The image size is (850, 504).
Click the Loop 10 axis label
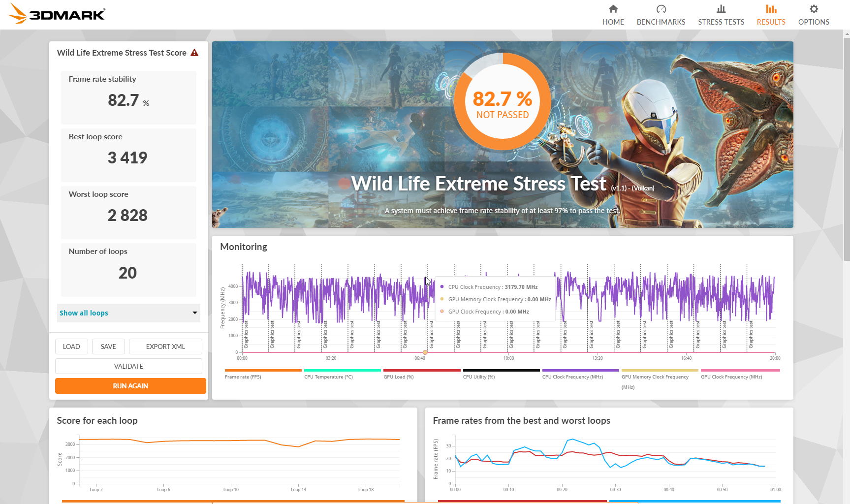(x=231, y=490)
